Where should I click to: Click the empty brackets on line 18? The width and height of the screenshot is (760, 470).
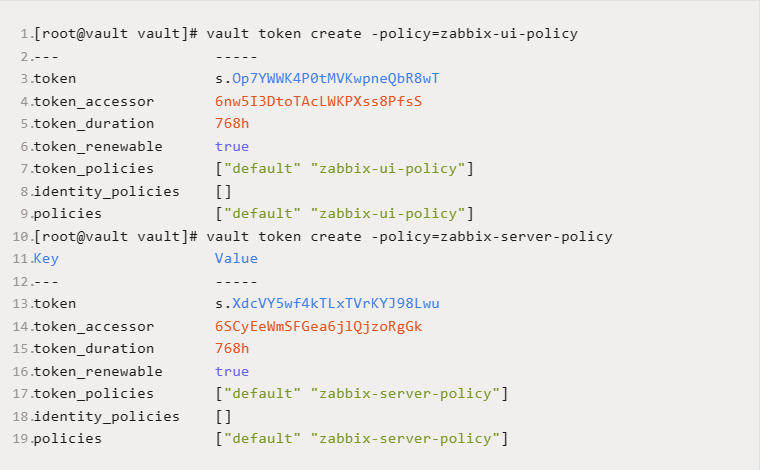coord(223,416)
